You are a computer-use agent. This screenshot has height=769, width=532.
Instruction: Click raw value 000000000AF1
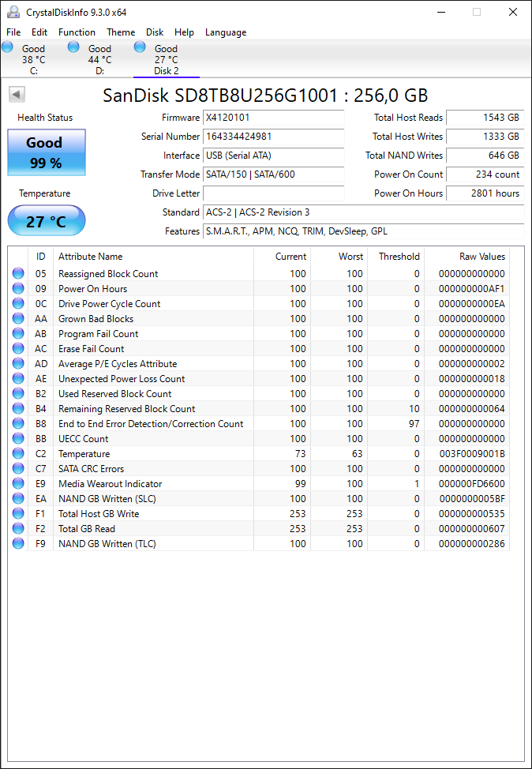[472, 288]
